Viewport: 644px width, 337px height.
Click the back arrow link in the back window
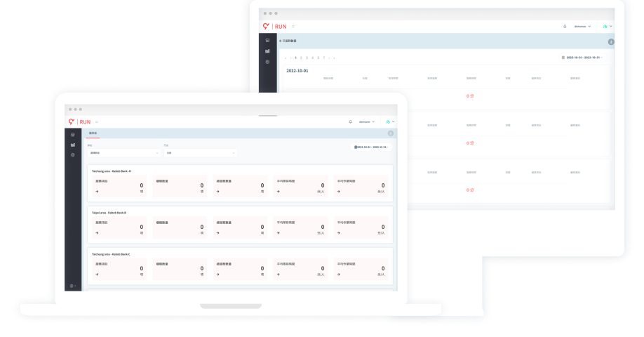[x=281, y=41]
